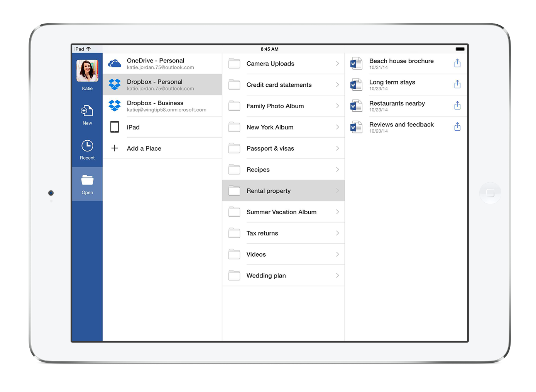Click the Dropbox - Business icon
This screenshot has height=392, width=536.
114,105
